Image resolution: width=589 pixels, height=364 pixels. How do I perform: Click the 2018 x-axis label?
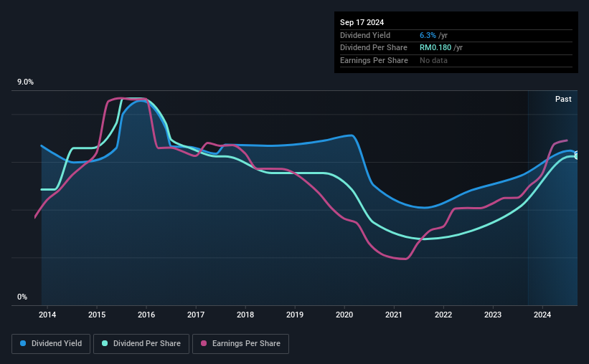tap(245, 315)
